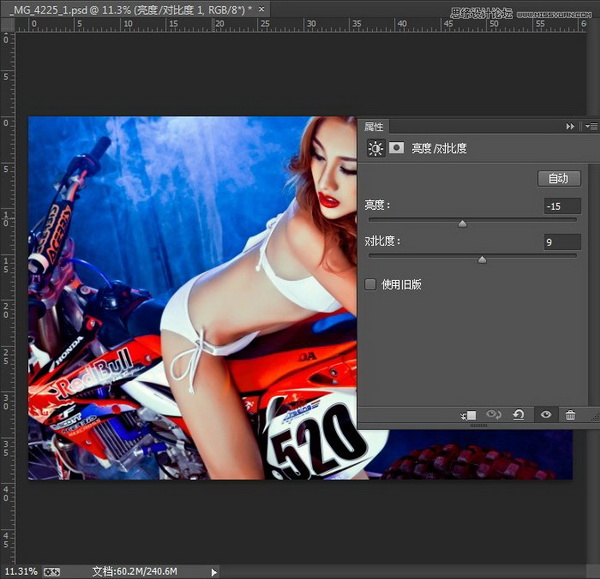Viewport: 600px width, 579px height.
Task: Click the brightness value field showing -15
Action: [561, 206]
